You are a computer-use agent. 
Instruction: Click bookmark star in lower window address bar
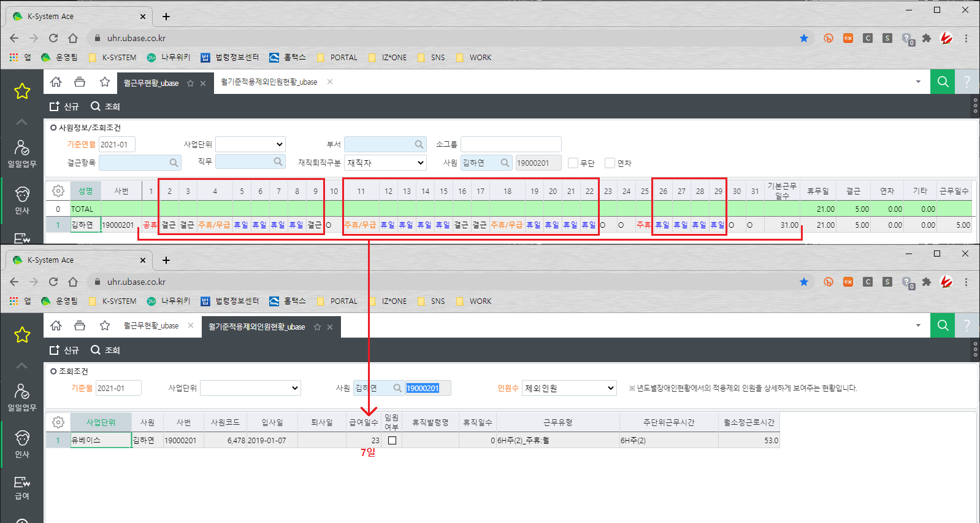point(804,282)
